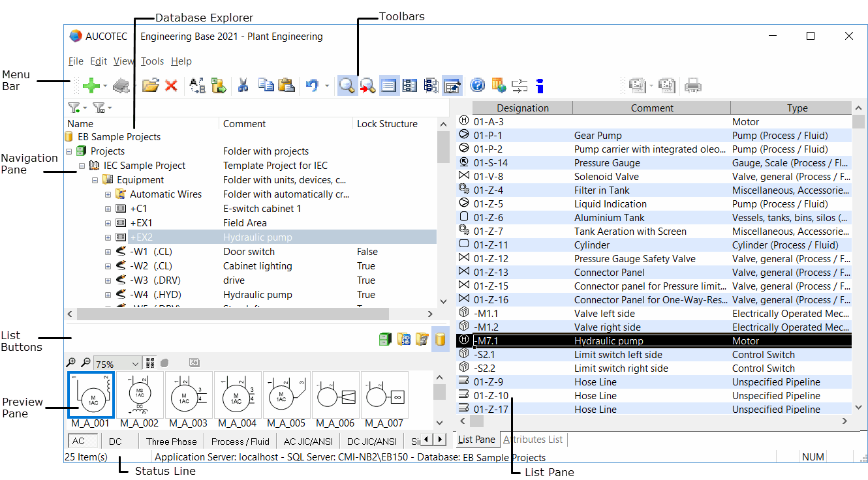
Task: Toggle the magnifier Search toolbar button
Action: 347,85
